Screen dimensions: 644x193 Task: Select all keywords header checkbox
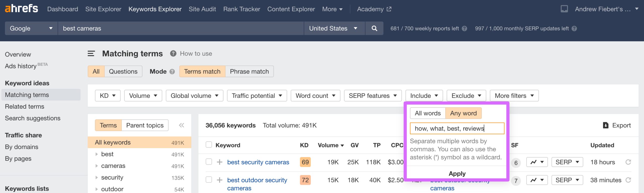tap(209, 145)
